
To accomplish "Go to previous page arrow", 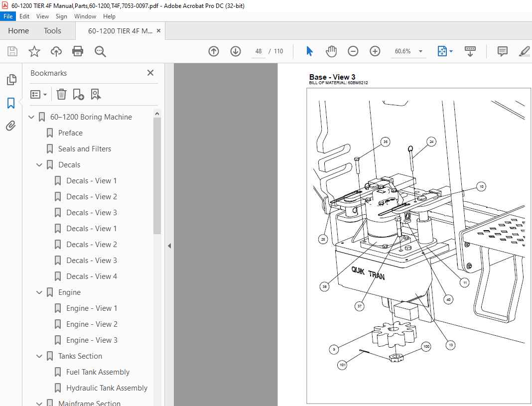I will [x=214, y=51].
